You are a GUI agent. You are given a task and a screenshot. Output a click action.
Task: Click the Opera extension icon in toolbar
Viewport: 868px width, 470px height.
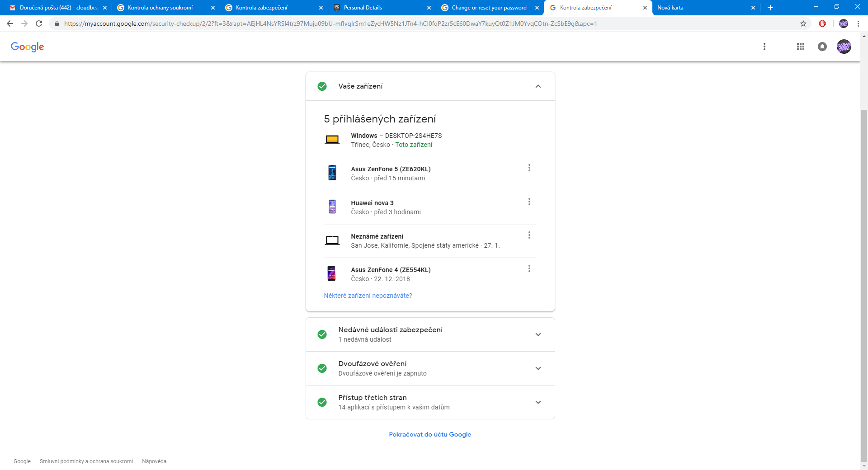tap(822, 23)
